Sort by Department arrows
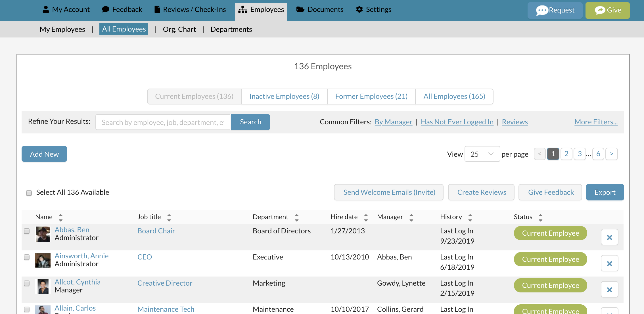The height and width of the screenshot is (314, 644). click(x=297, y=217)
